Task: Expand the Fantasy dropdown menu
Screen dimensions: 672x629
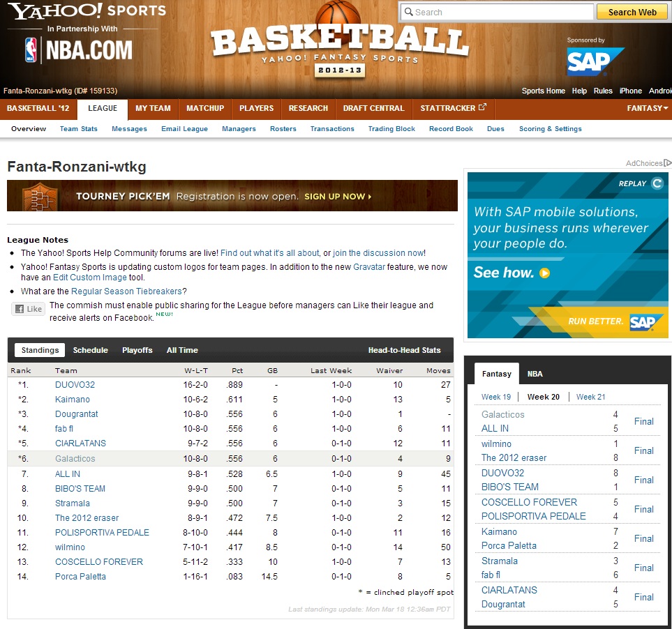Action: click(x=647, y=108)
